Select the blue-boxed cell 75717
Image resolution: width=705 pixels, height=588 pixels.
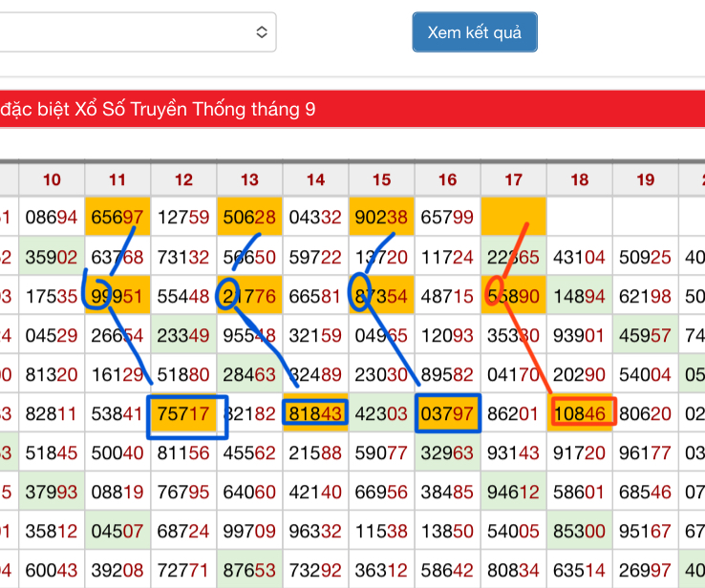(x=184, y=414)
